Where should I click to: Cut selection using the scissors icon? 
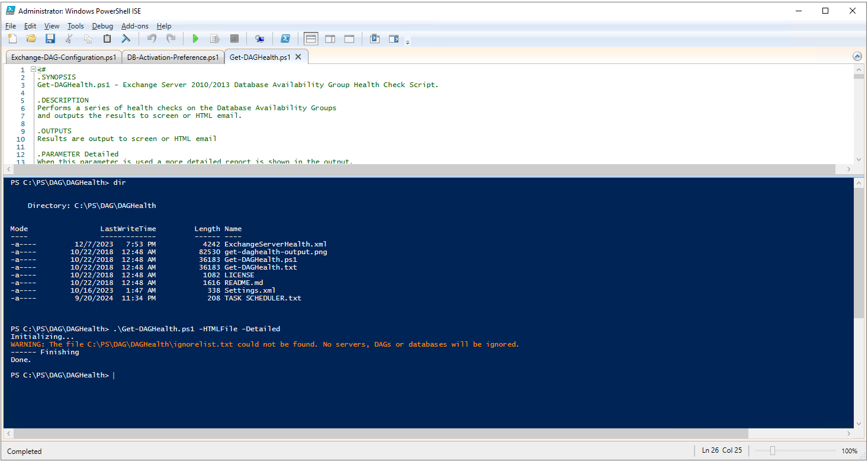(69, 39)
